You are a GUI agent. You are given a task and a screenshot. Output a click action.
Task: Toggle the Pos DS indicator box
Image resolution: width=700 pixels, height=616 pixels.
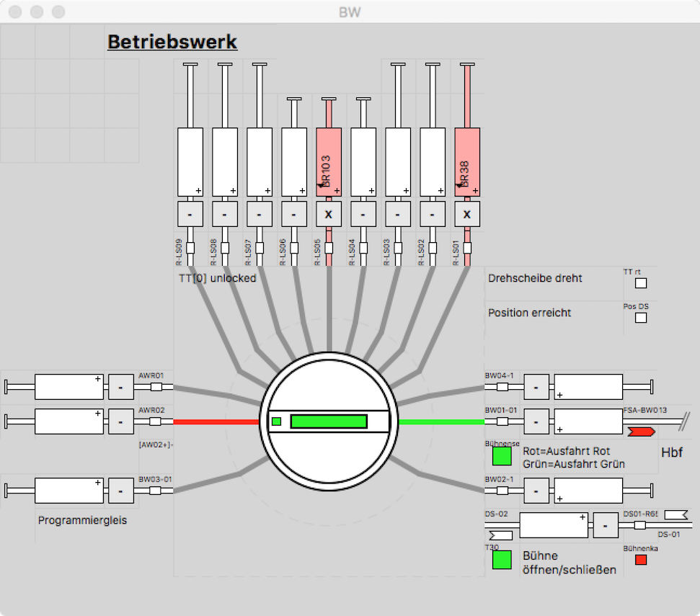(x=641, y=318)
